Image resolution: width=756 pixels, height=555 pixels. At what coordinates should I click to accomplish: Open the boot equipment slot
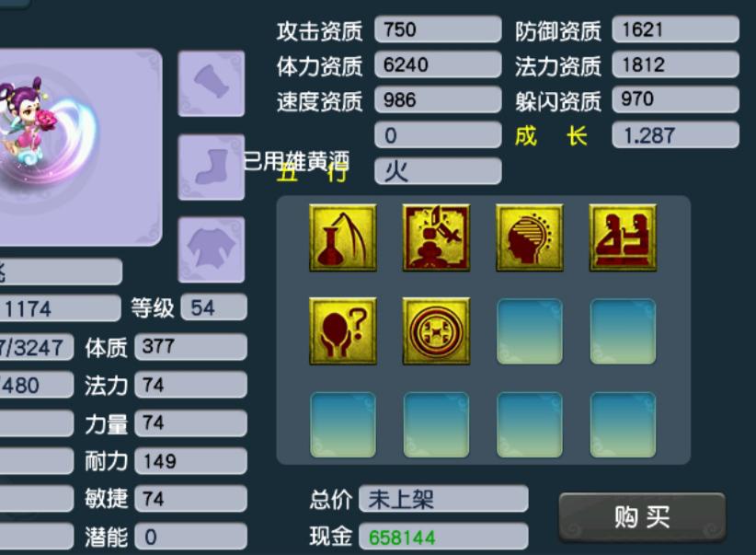pos(212,167)
